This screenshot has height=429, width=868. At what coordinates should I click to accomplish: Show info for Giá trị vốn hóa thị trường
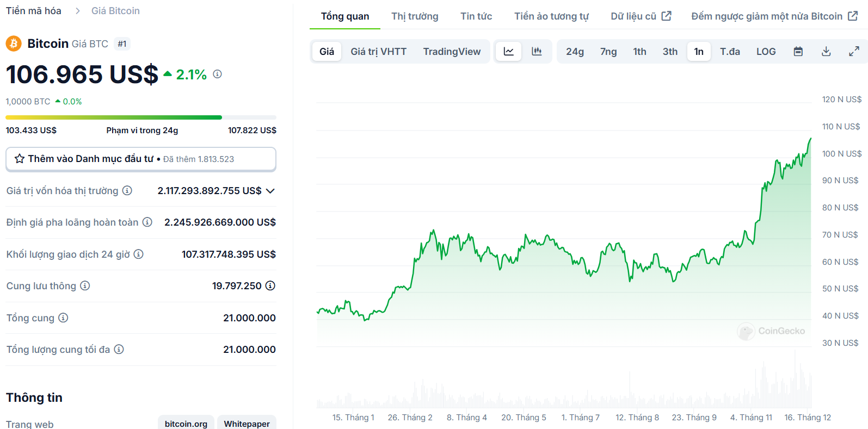pyautogui.click(x=127, y=190)
